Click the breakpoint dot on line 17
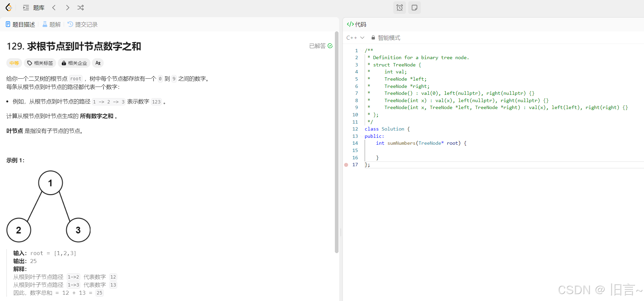 pos(346,165)
